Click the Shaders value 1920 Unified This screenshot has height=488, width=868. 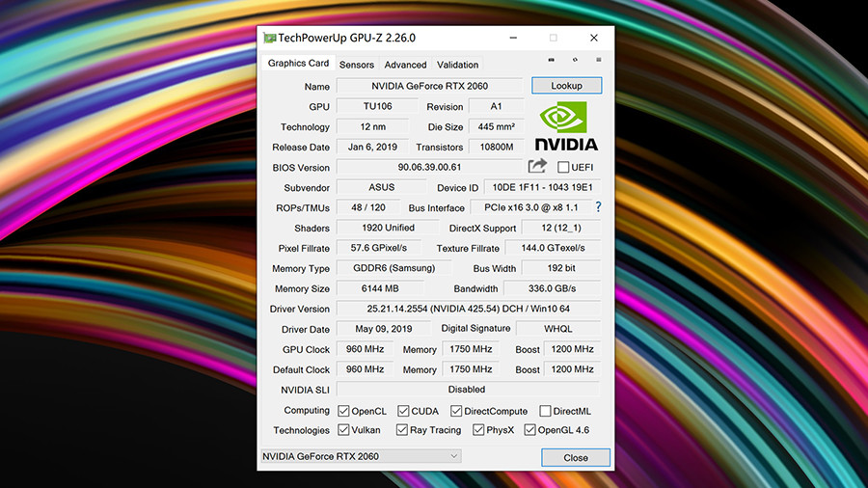click(388, 228)
